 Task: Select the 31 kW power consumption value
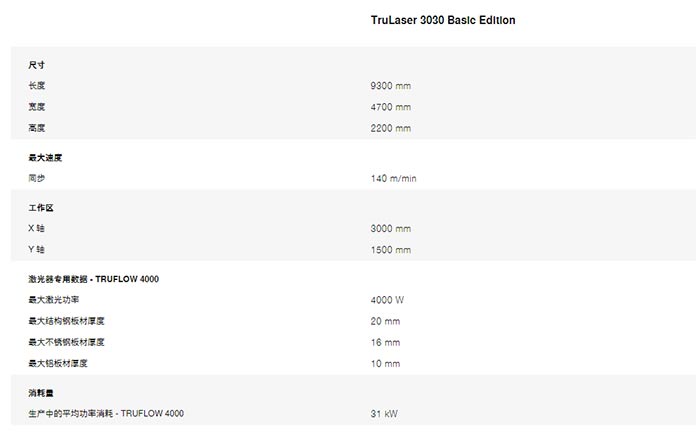point(384,414)
